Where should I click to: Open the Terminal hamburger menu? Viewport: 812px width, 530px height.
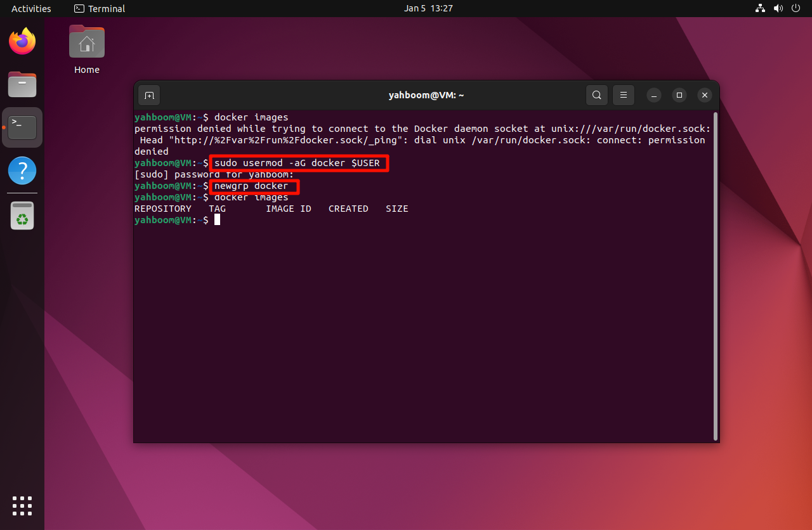[623, 94]
